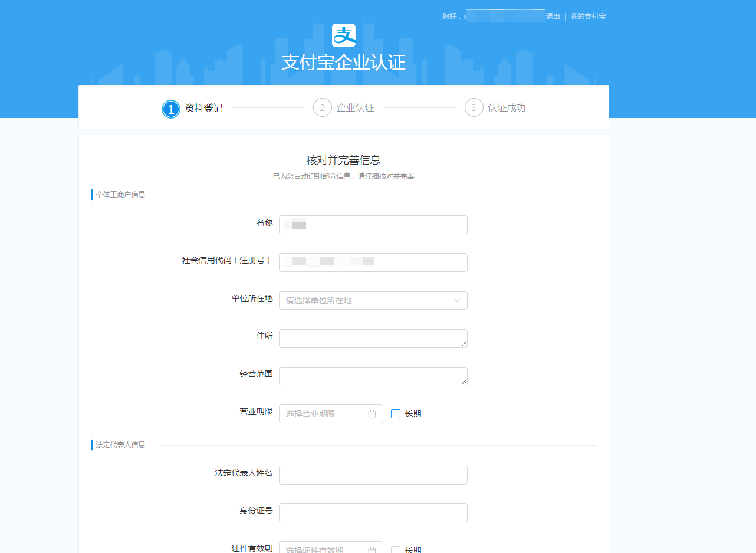Screen dimensions: 756x553
Task: Select the 企业认证 step label
Action: click(x=355, y=108)
